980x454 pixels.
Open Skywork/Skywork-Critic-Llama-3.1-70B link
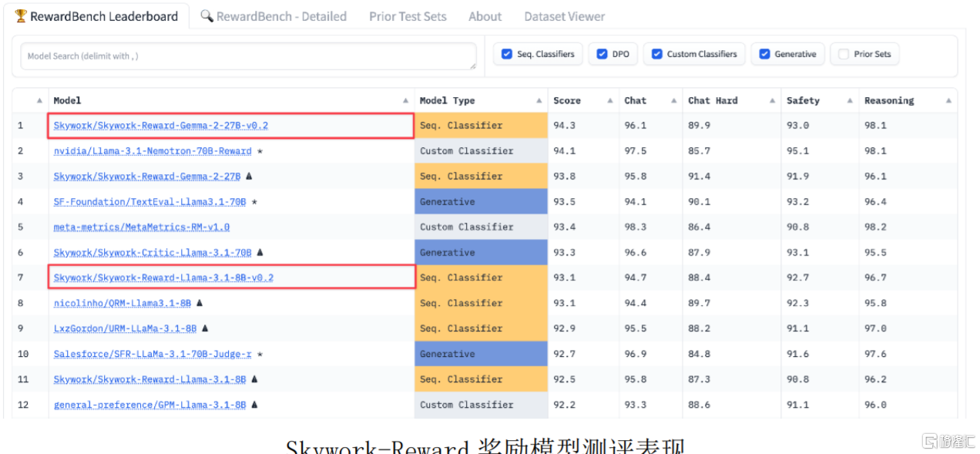(153, 253)
